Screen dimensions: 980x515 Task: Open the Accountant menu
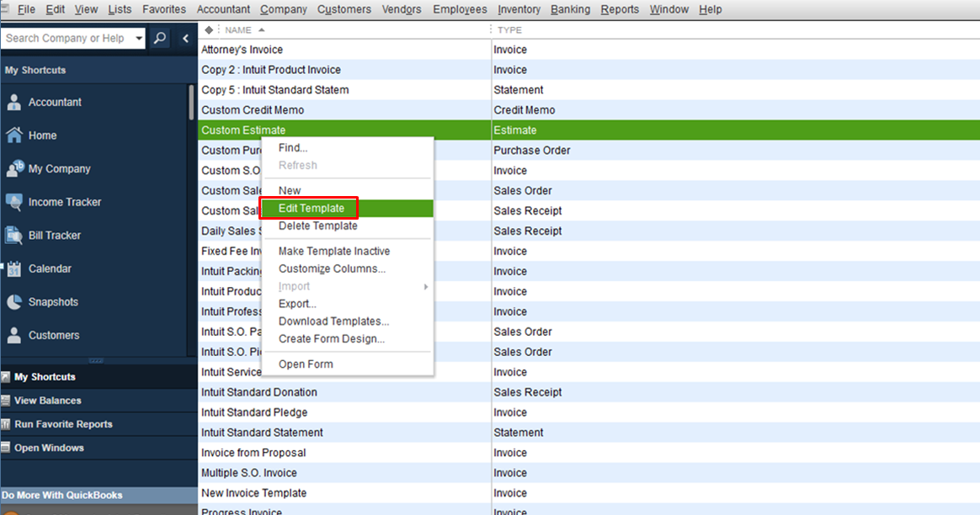[x=223, y=9]
